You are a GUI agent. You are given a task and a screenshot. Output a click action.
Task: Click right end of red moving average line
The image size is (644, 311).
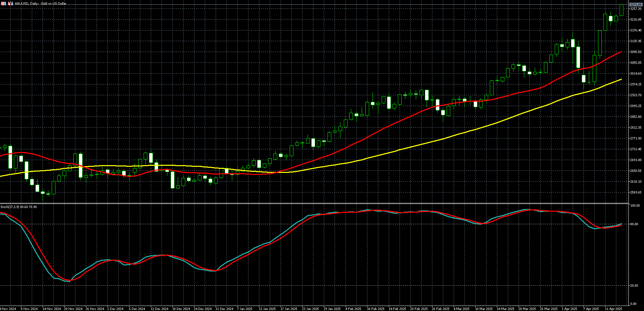(x=621, y=52)
